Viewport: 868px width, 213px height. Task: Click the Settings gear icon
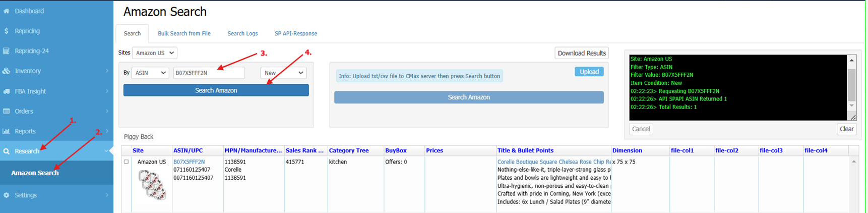pos(6,195)
